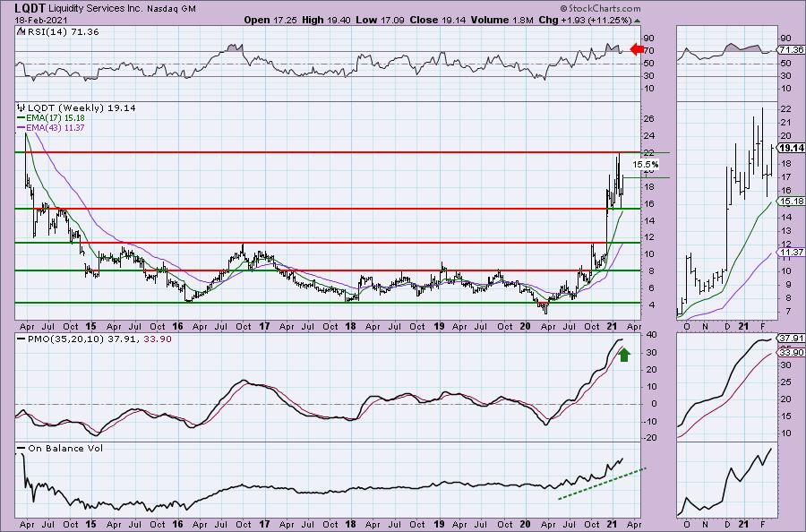
Task: Click the green up triangle beside the change
Action: 637,21
